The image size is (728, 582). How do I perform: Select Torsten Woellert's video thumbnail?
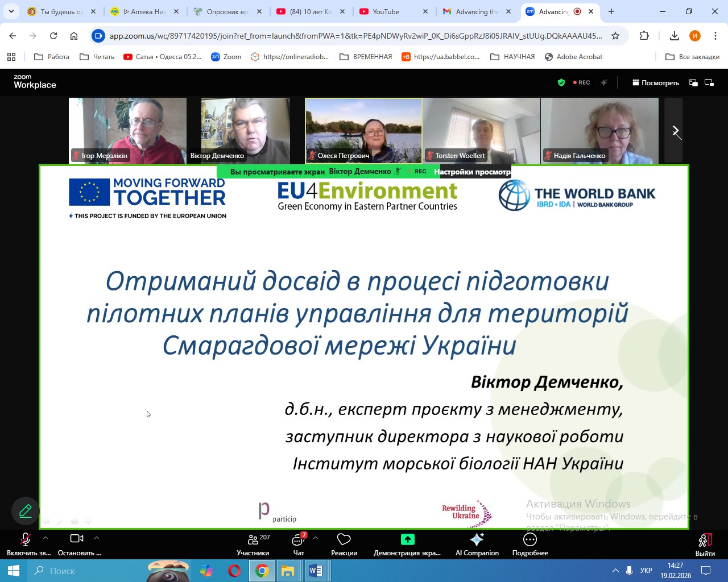[481, 131]
